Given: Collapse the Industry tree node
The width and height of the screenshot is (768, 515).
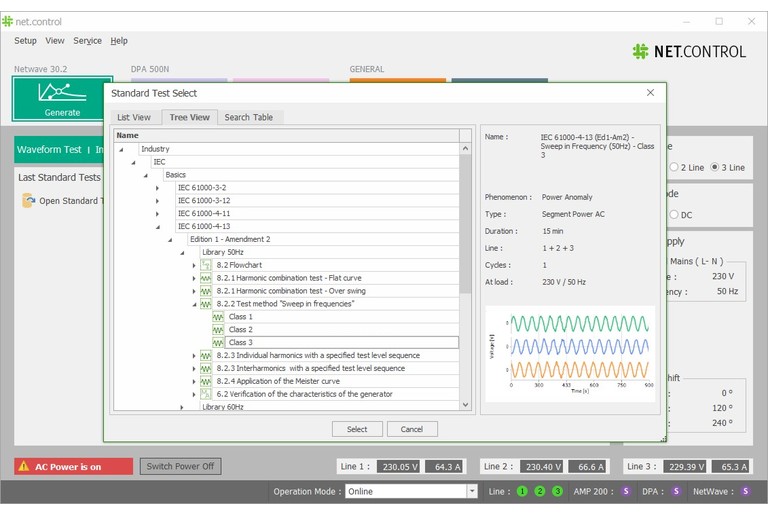Looking at the screenshot, I should [x=121, y=149].
